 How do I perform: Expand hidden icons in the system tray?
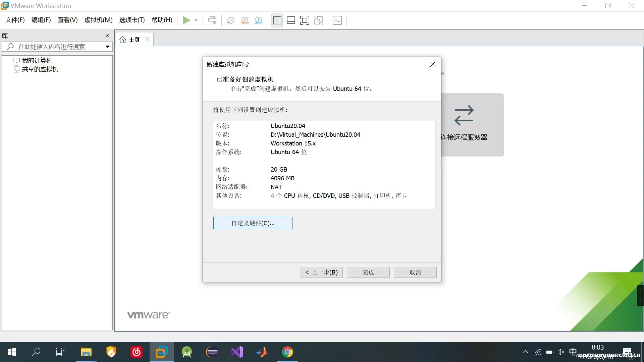(525, 352)
